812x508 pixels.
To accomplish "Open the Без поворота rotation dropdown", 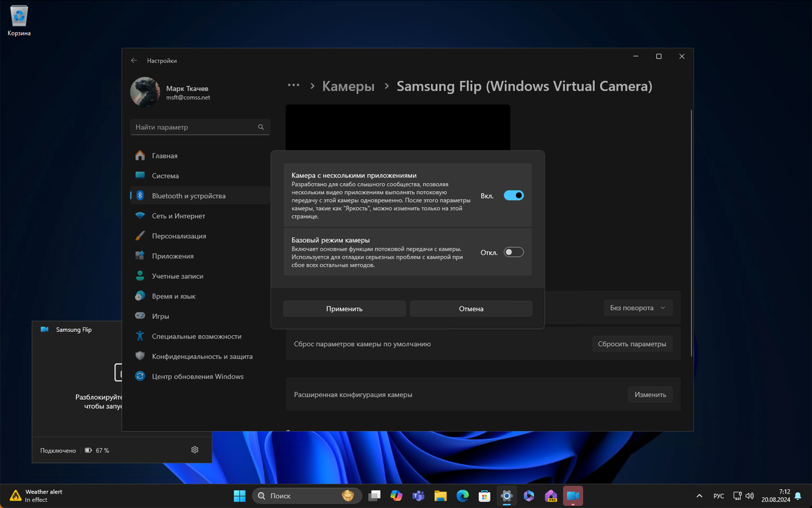I will point(638,308).
